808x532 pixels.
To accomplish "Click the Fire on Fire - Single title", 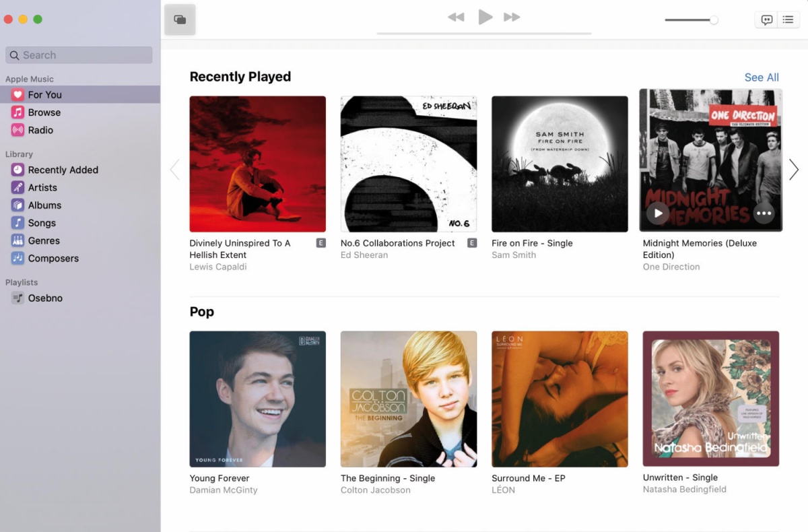I will click(532, 243).
